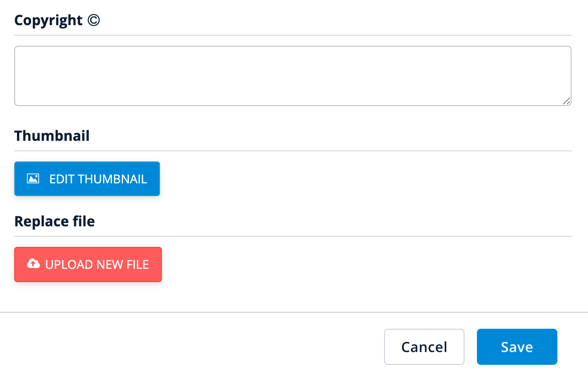Click the Thumbnail section heading
The image size is (588, 374).
click(x=52, y=136)
